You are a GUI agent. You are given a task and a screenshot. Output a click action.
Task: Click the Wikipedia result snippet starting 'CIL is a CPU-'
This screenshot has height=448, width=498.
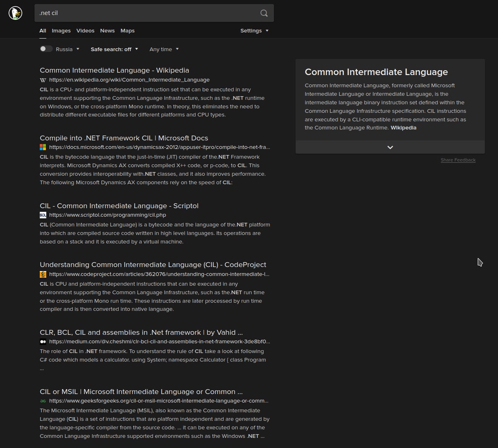pyautogui.click(x=152, y=102)
